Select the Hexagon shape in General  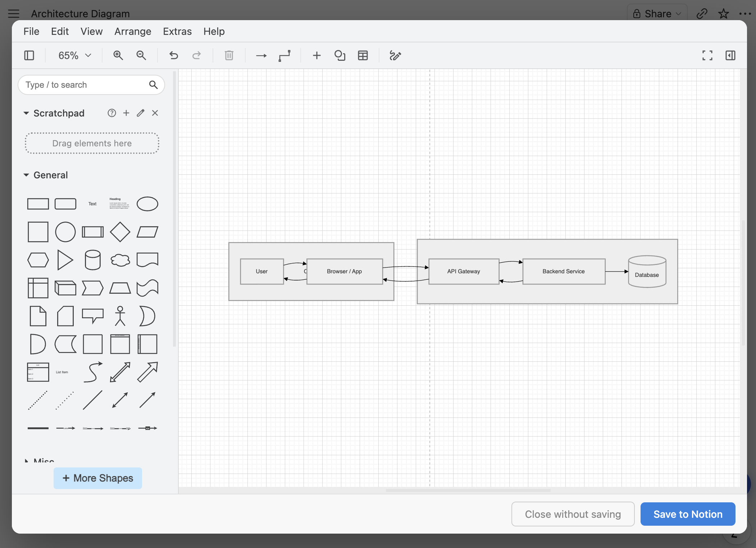(38, 260)
